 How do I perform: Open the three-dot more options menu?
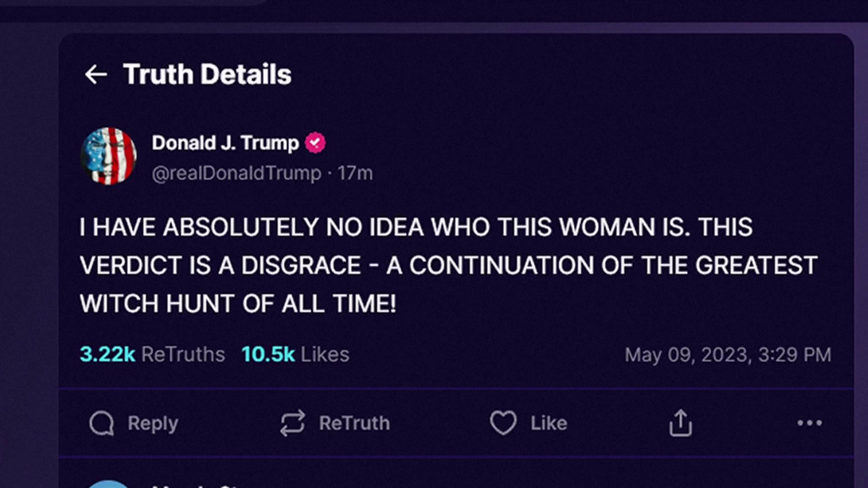click(x=809, y=423)
